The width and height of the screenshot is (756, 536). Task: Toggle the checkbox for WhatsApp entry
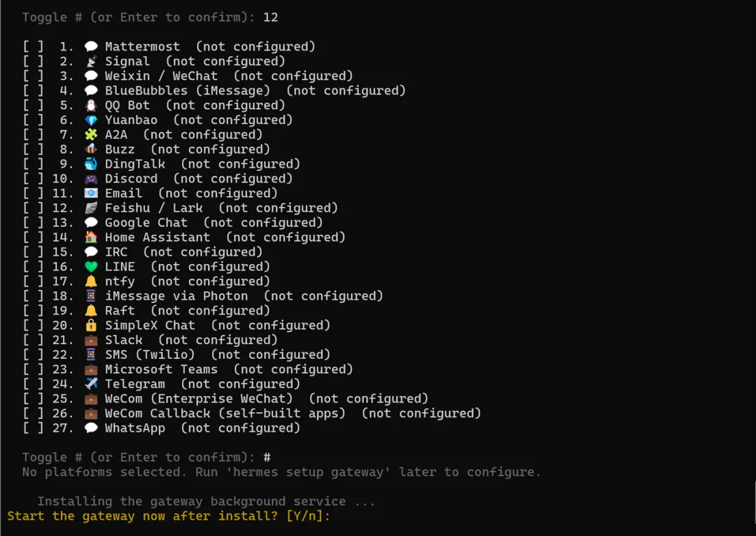tap(34, 428)
